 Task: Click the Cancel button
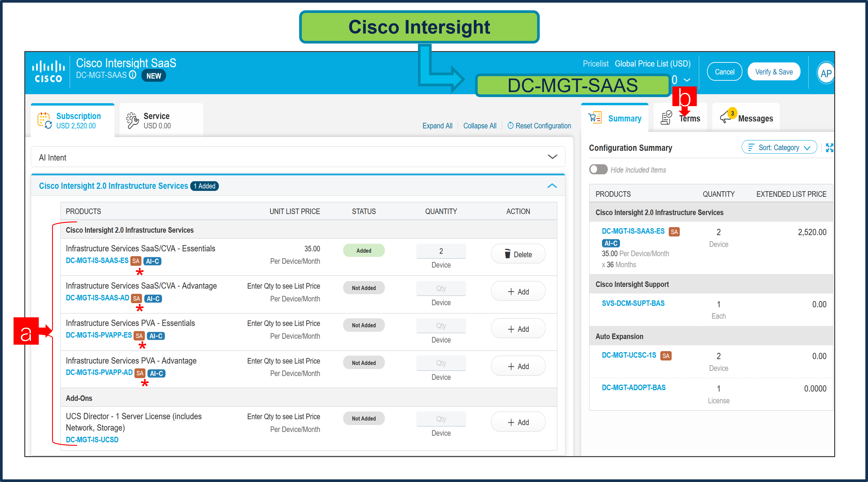(724, 72)
